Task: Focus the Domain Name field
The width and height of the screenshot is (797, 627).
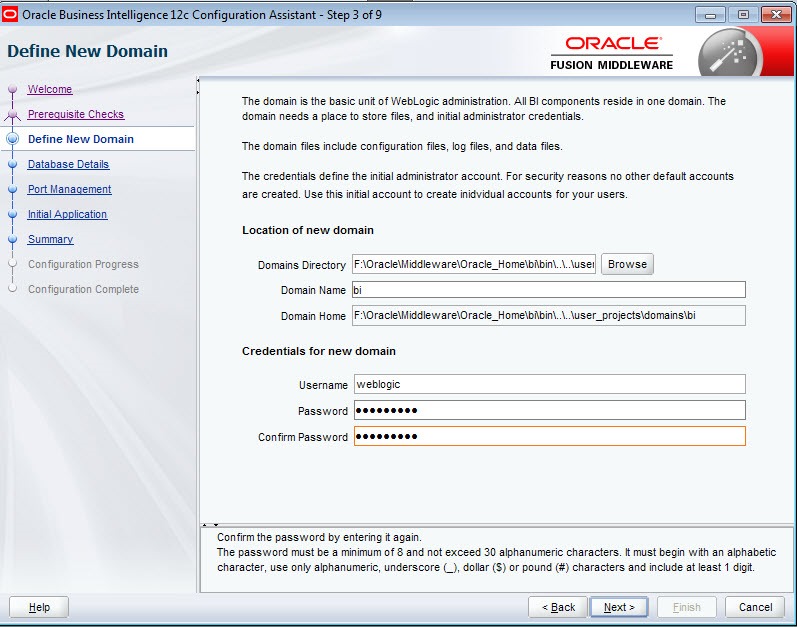Action: point(549,290)
